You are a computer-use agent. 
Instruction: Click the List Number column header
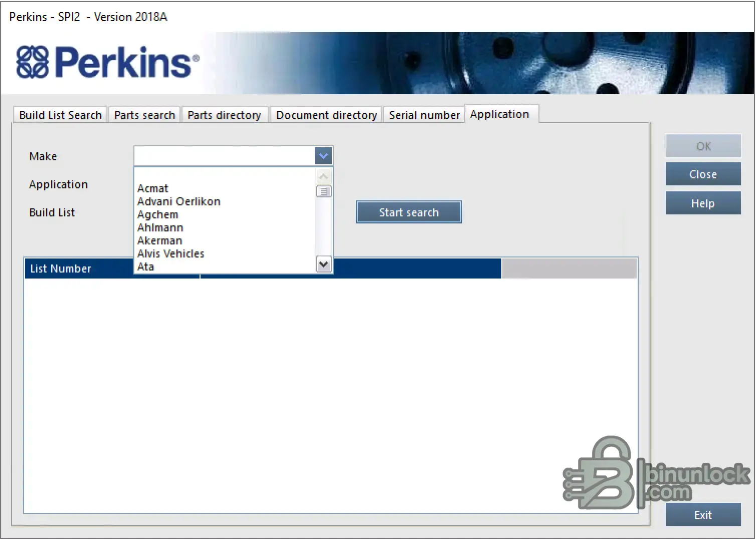[112, 268]
